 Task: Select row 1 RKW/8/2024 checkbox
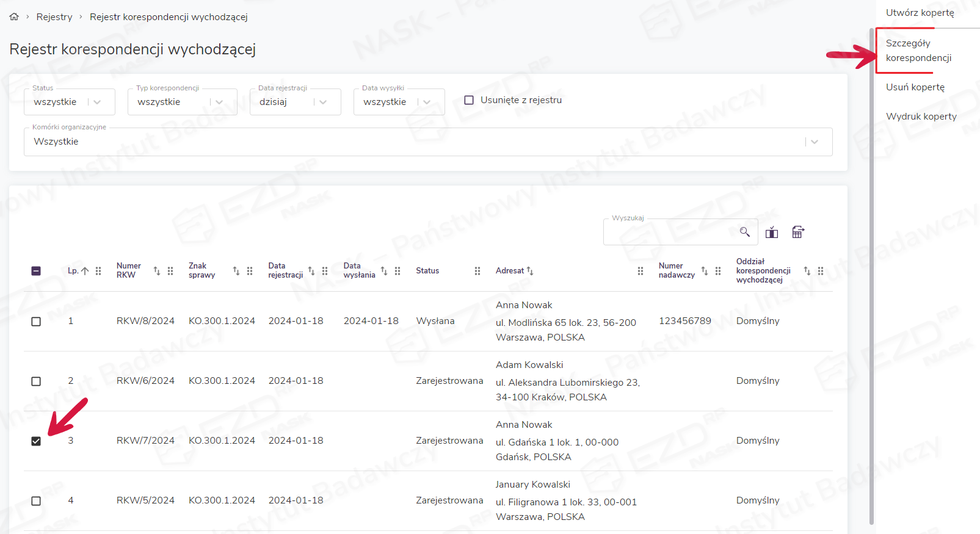36,322
